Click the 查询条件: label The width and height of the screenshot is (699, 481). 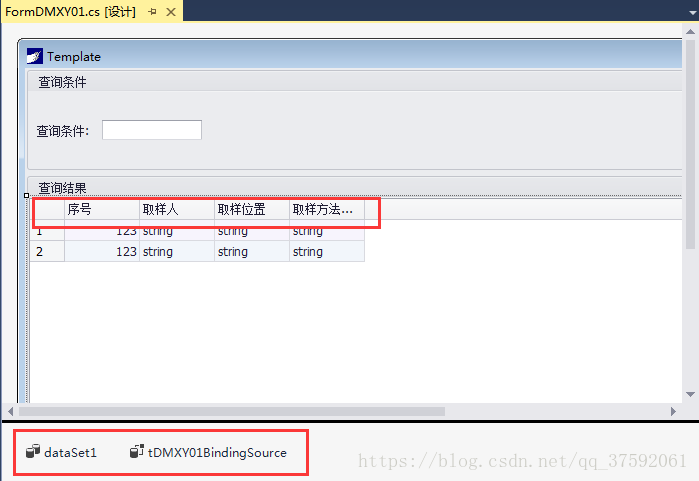pos(63,131)
